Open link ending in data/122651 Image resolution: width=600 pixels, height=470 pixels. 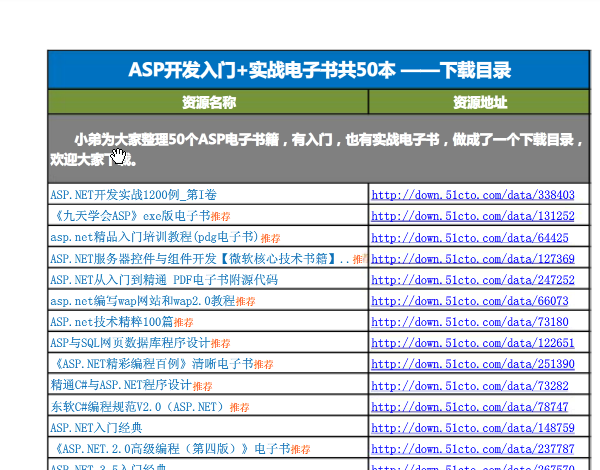tap(473, 343)
